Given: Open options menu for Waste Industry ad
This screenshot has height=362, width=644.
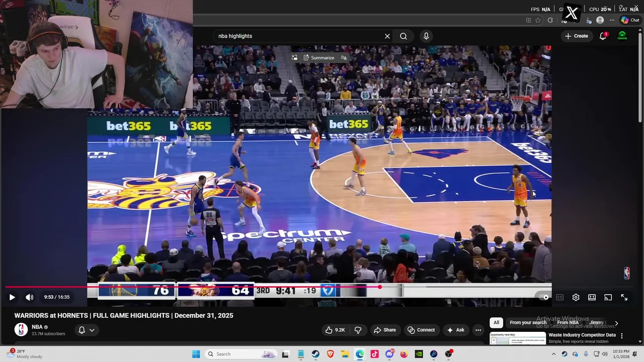Looking at the screenshot, I should [622, 336].
